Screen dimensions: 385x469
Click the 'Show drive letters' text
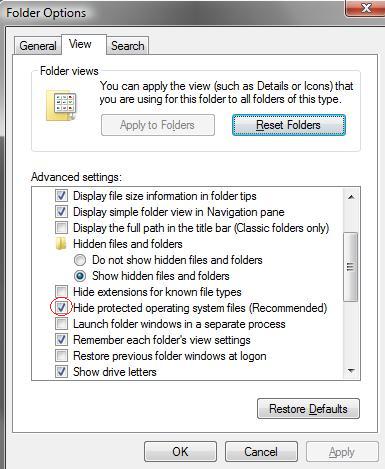(x=115, y=372)
